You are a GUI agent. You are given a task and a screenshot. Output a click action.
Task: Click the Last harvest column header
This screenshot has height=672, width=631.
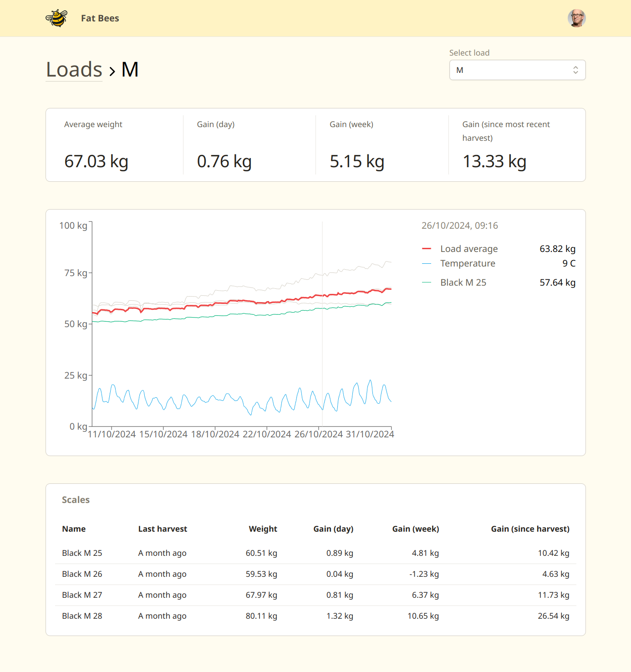pyautogui.click(x=163, y=529)
